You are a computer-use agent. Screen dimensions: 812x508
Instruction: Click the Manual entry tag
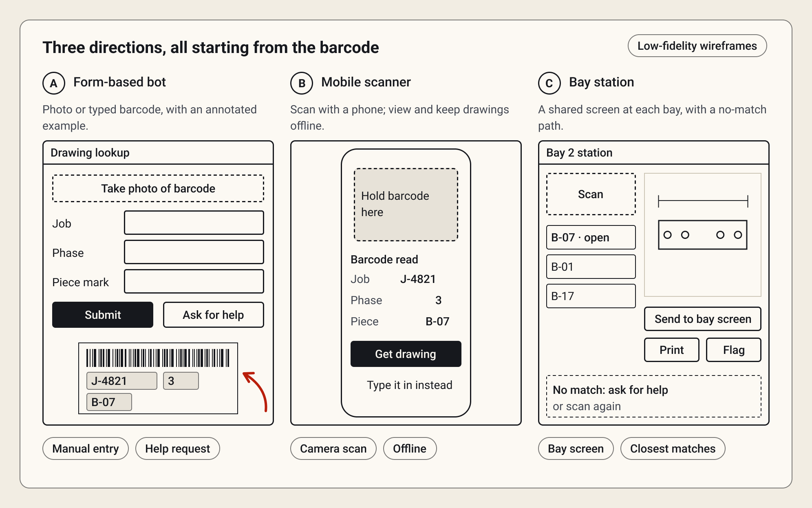click(86, 448)
